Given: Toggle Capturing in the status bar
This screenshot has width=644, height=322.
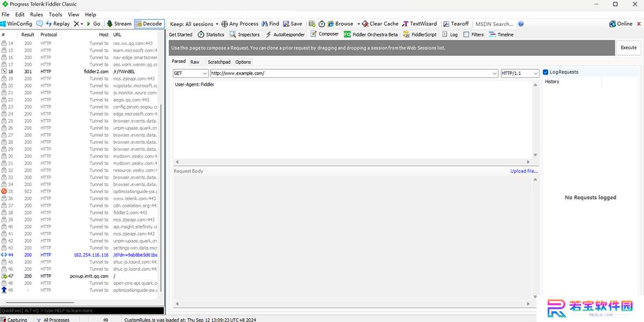Looking at the screenshot, I should tap(14, 320).
